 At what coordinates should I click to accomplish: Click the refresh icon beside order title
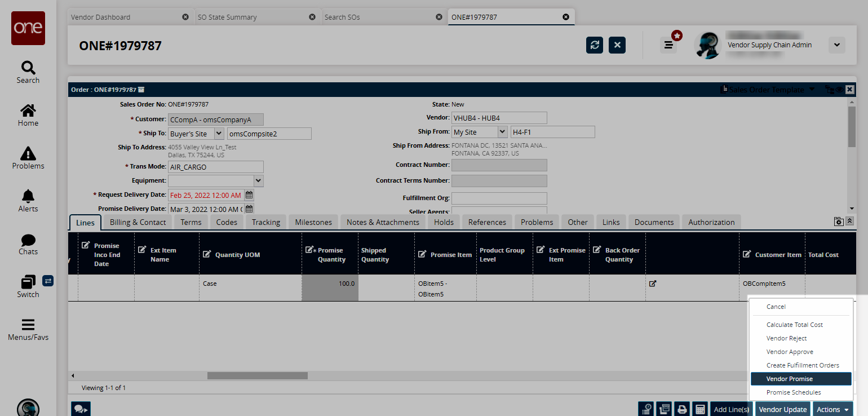click(594, 45)
